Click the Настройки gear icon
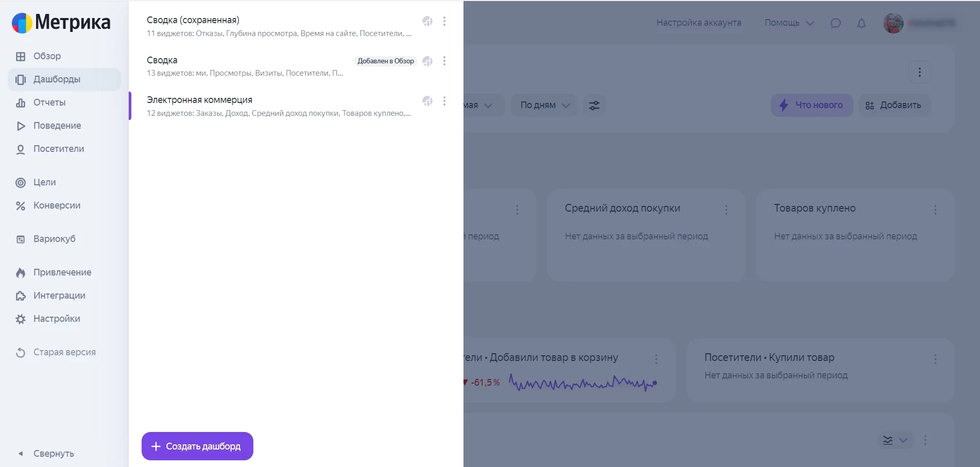 (x=21, y=319)
